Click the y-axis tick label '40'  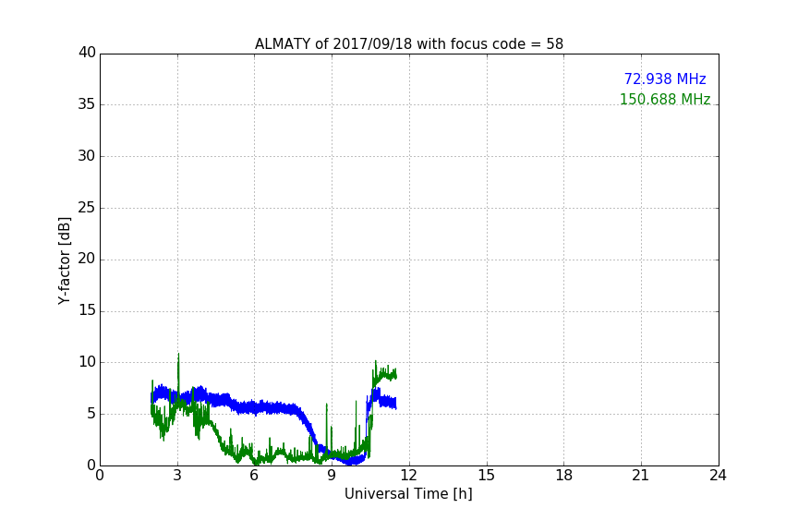click(87, 53)
